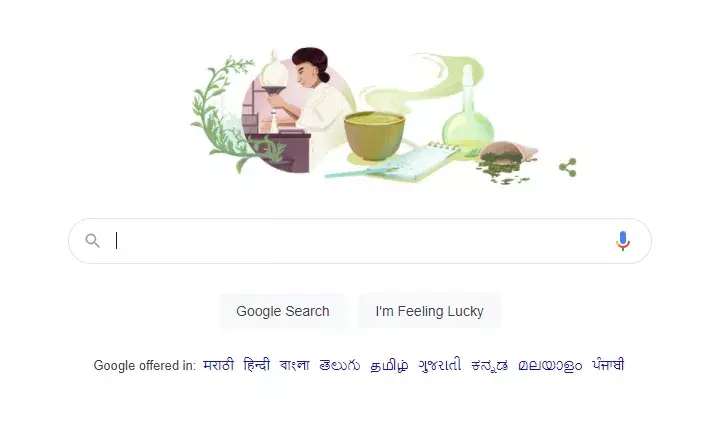Click the magnifying glass search icon
The image size is (715, 429).
[x=93, y=241]
